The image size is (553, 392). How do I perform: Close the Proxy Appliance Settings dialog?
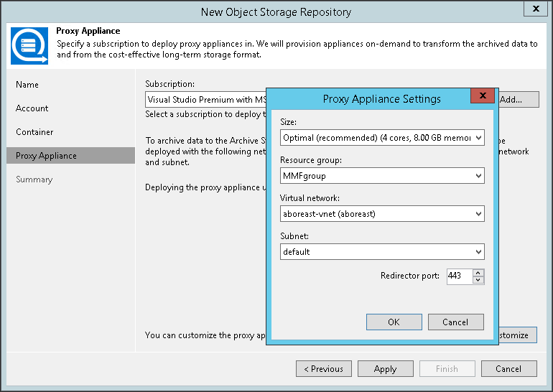(x=480, y=98)
